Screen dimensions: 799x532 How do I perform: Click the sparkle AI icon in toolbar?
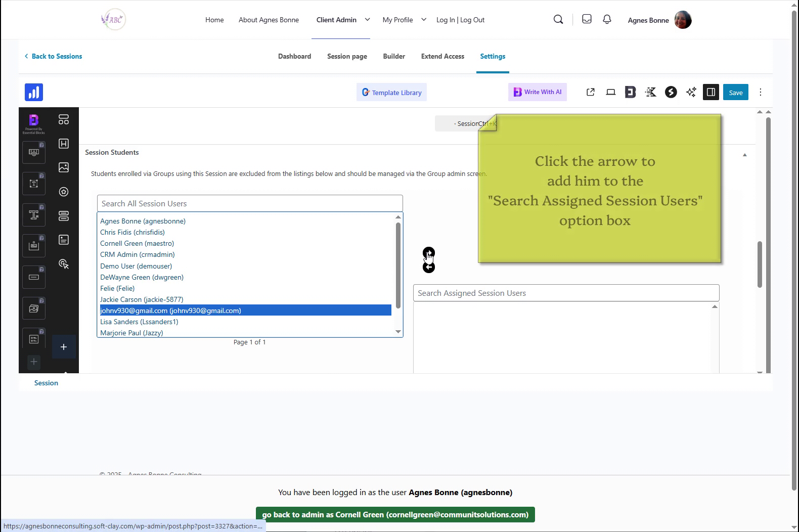coord(691,92)
